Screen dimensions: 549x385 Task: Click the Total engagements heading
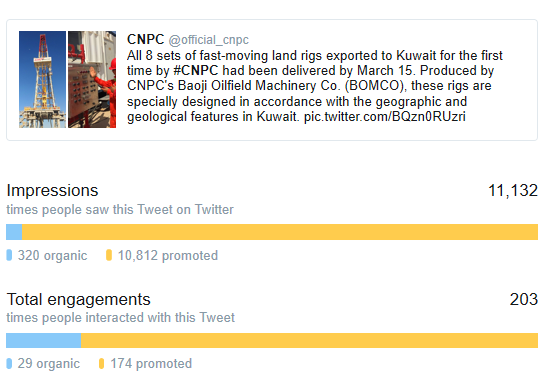79,300
